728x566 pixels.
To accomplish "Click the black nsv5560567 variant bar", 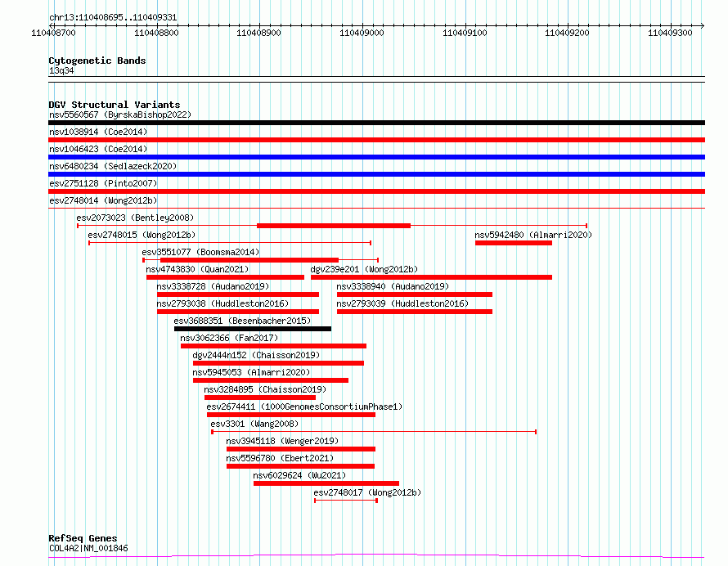I will [376, 123].
